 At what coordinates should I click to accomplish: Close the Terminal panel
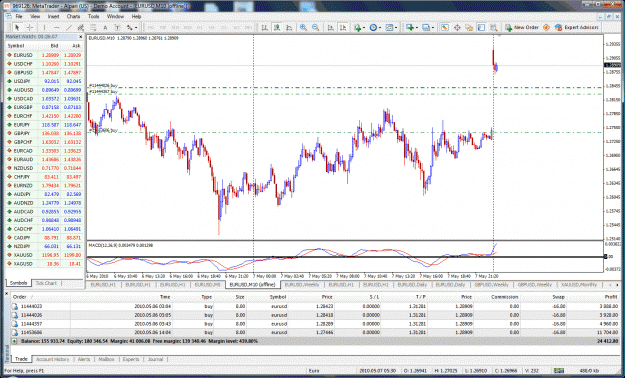click(6, 294)
